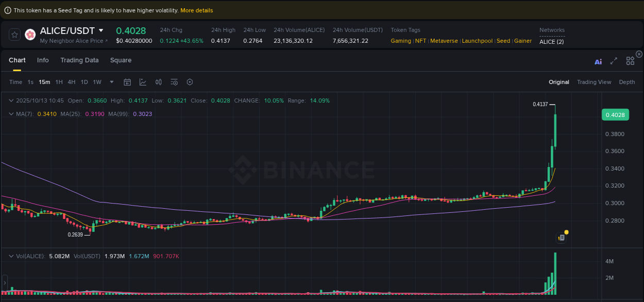Click the Gaming token tag
644x302 pixels.
401,41
